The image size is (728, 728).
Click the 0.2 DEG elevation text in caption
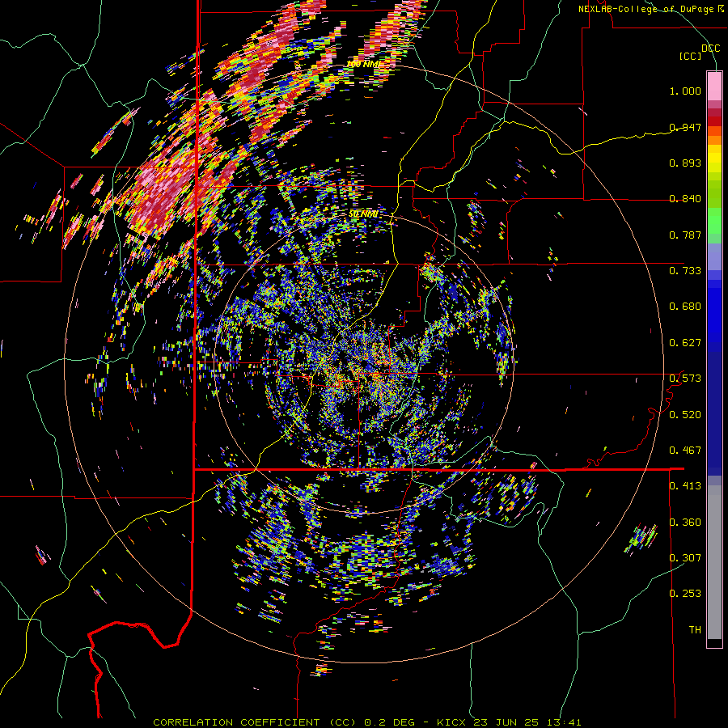tap(388, 722)
